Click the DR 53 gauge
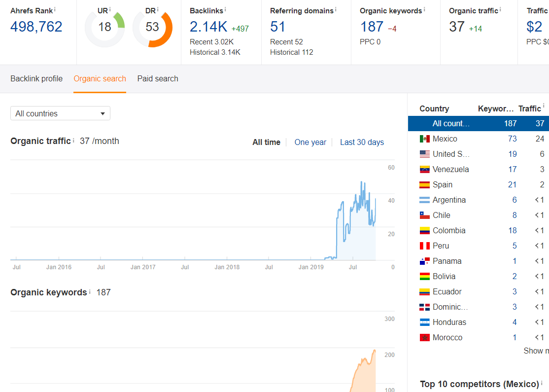The image size is (549, 392). pyautogui.click(x=152, y=27)
